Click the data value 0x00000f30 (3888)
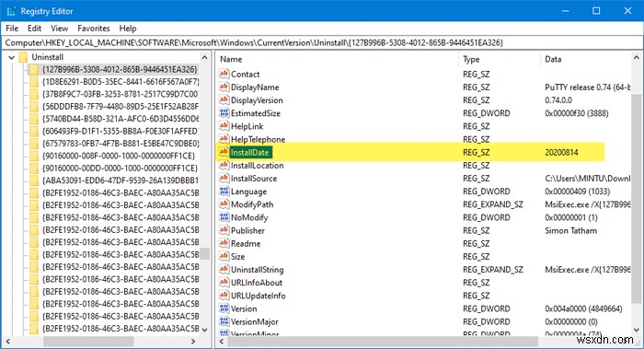The width and height of the screenshot is (644, 349). coord(577,113)
